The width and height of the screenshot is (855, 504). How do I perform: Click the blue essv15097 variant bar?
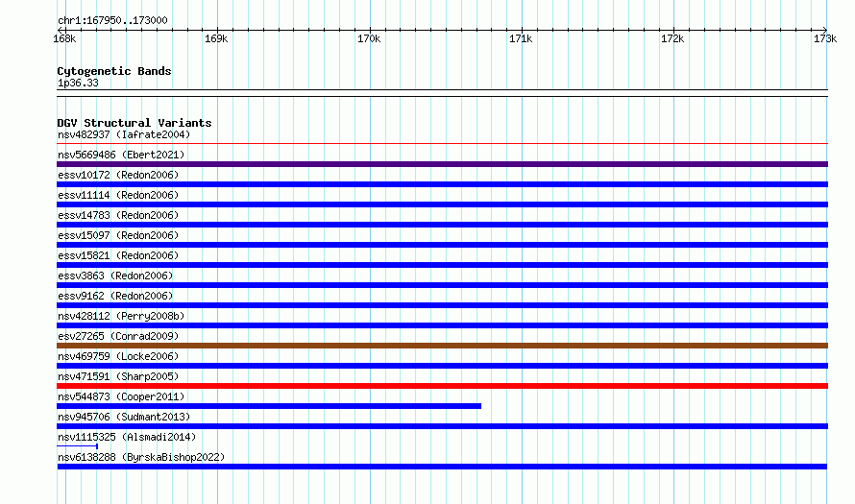click(442, 245)
